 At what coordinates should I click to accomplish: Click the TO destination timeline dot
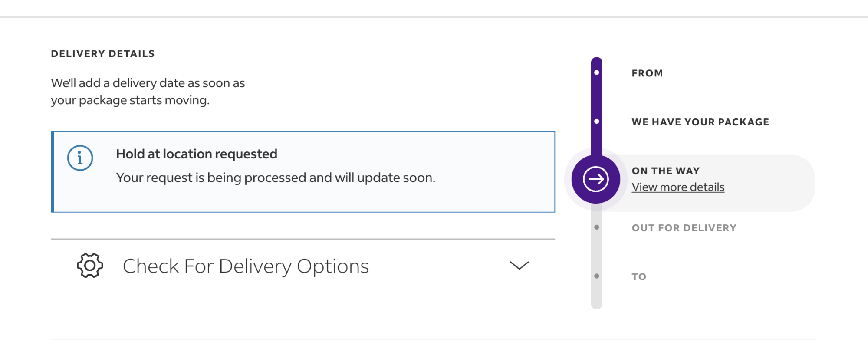point(597,276)
